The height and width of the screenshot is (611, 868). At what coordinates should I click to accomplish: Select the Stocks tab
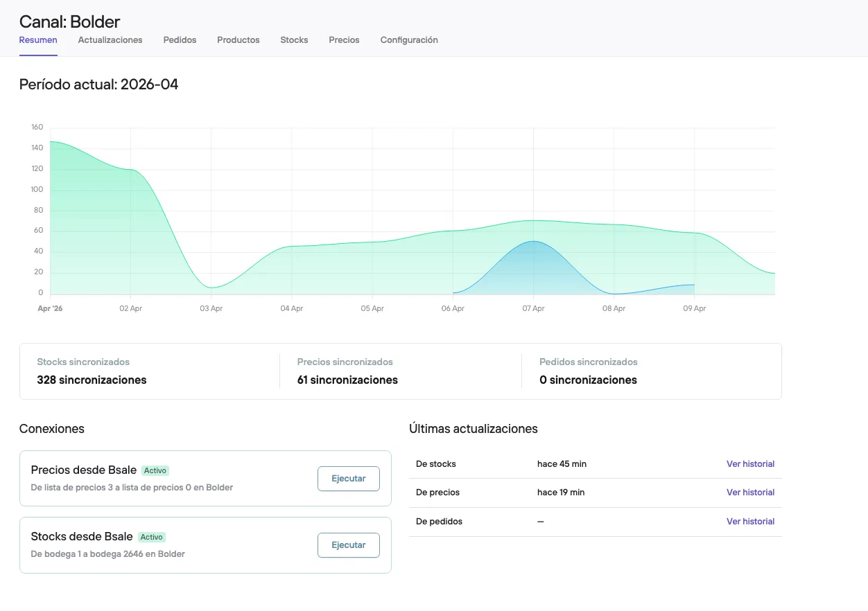[294, 40]
